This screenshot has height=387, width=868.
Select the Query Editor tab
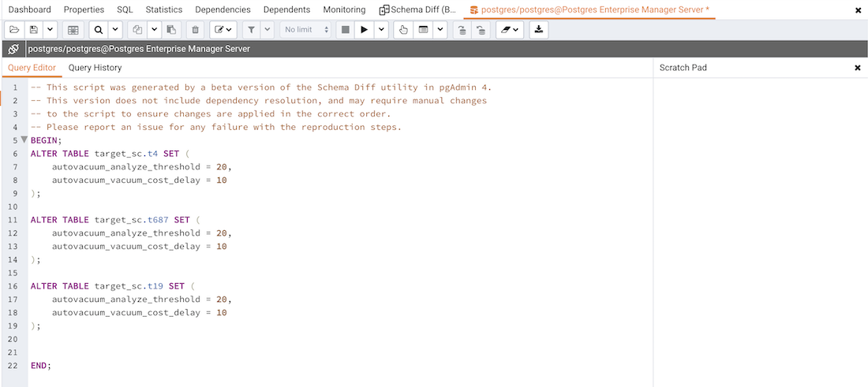click(32, 68)
